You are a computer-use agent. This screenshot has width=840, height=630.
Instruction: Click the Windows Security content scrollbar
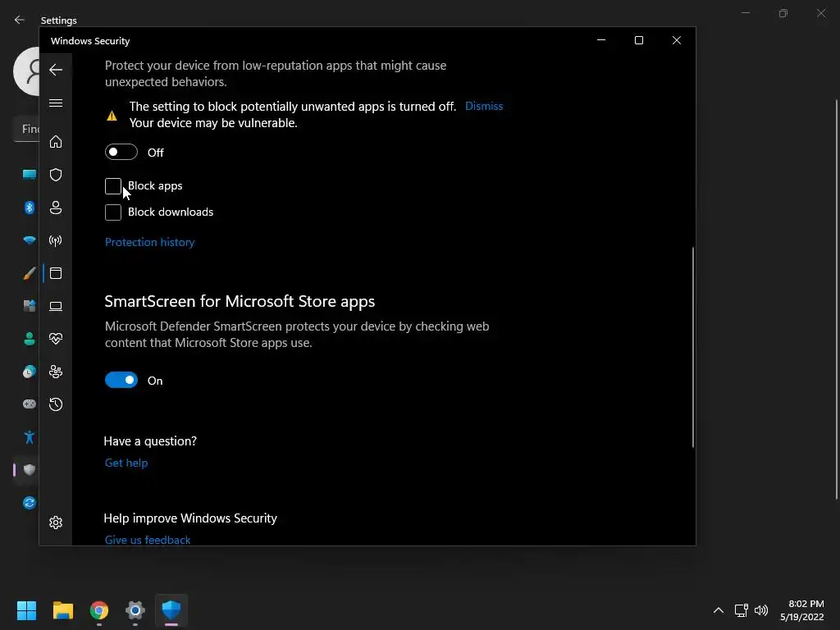pos(692,347)
